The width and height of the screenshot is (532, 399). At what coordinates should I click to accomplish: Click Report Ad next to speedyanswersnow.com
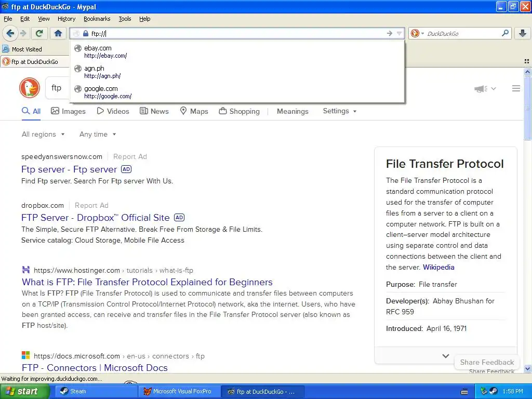pos(130,157)
